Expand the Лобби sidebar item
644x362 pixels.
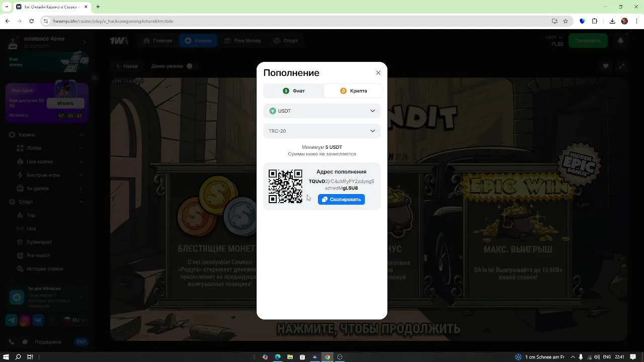[x=81, y=148]
